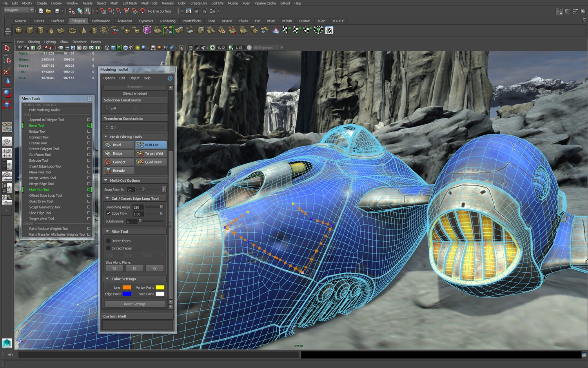The image size is (588, 368).
Task: Select the Quad Draw tool icon
Action: [140, 162]
